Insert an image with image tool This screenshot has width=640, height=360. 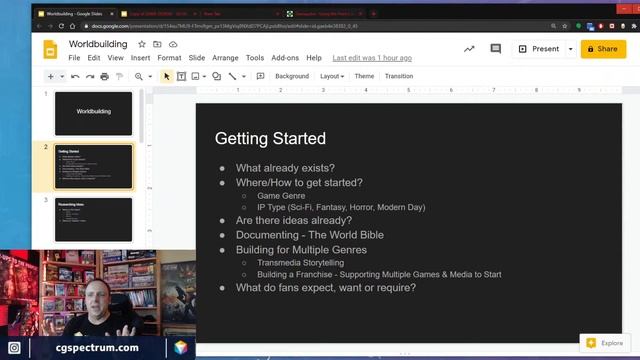[x=196, y=76]
